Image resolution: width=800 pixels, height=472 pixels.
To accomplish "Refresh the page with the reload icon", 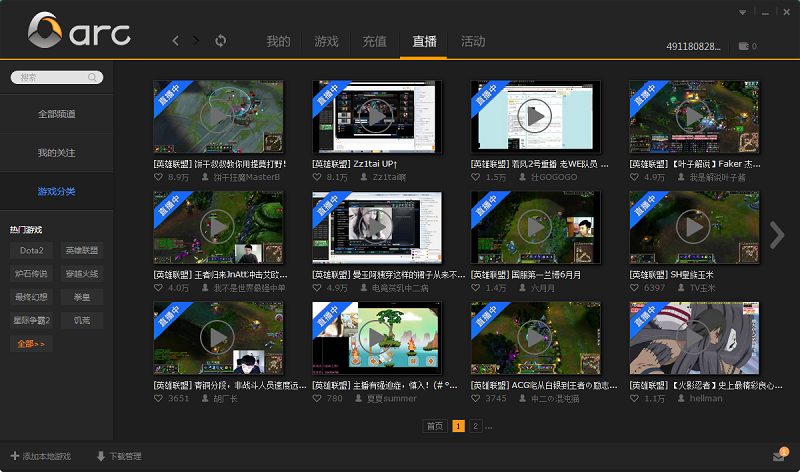I will (x=220, y=41).
